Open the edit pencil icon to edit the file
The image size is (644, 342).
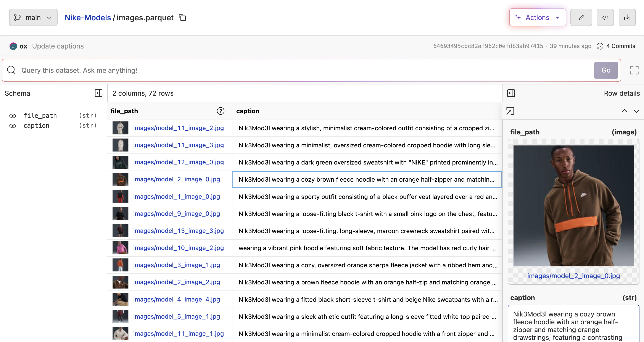click(581, 17)
